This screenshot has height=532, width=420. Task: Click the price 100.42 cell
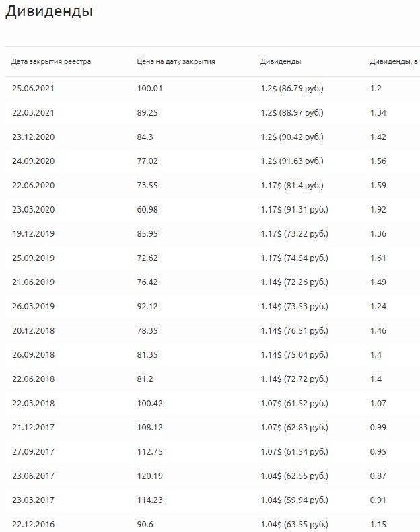tap(150, 403)
